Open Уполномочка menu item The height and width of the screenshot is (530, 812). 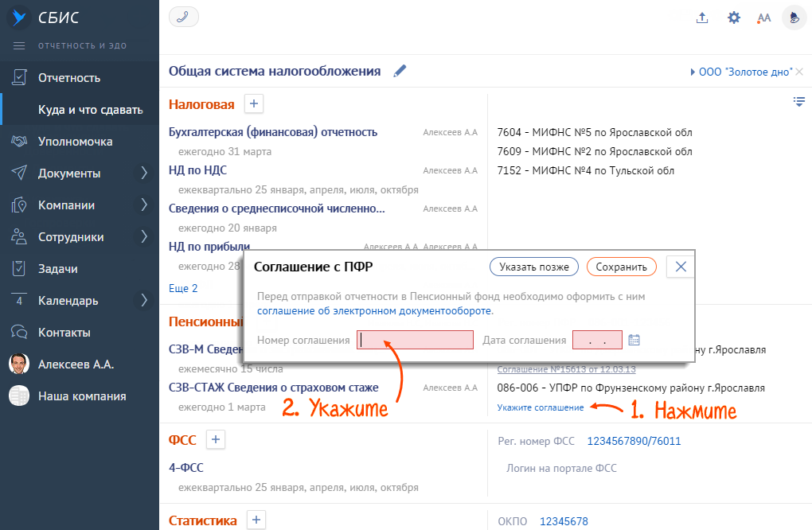(75, 142)
